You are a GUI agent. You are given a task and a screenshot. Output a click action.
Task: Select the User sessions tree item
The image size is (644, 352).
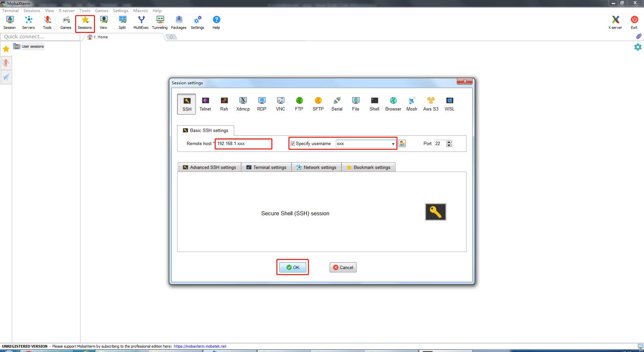29,46
